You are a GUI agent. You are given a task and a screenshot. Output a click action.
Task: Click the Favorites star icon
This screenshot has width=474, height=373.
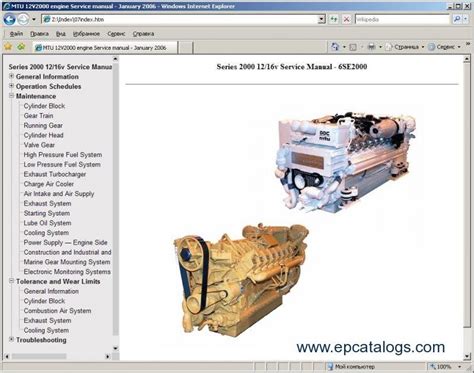(8, 47)
